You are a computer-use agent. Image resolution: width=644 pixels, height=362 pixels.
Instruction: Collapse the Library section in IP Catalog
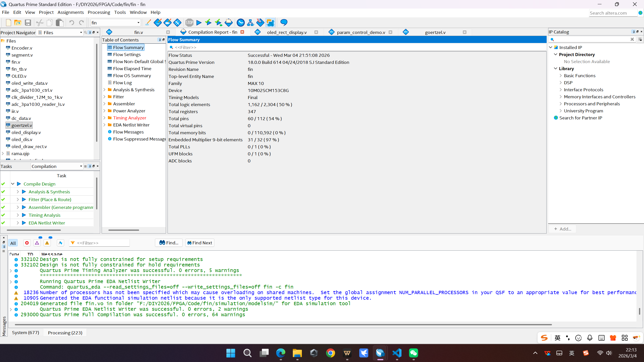[x=556, y=69]
